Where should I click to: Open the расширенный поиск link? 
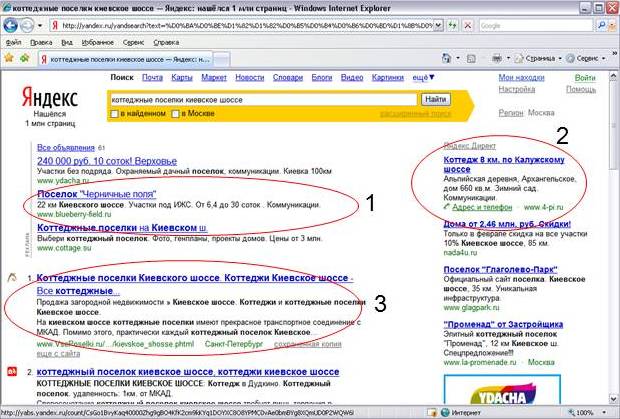(x=415, y=114)
